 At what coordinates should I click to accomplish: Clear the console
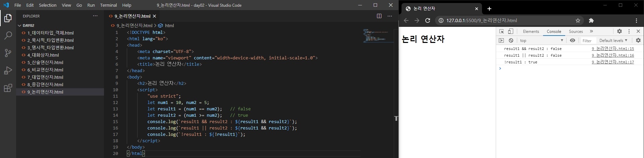pyautogui.click(x=511, y=40)
